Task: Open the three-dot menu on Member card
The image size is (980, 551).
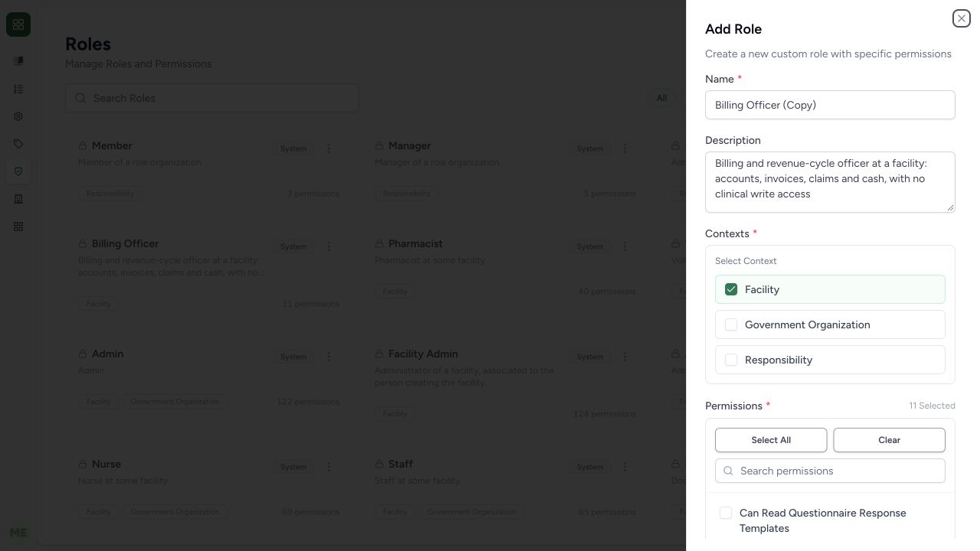Action: coord(329,148)
